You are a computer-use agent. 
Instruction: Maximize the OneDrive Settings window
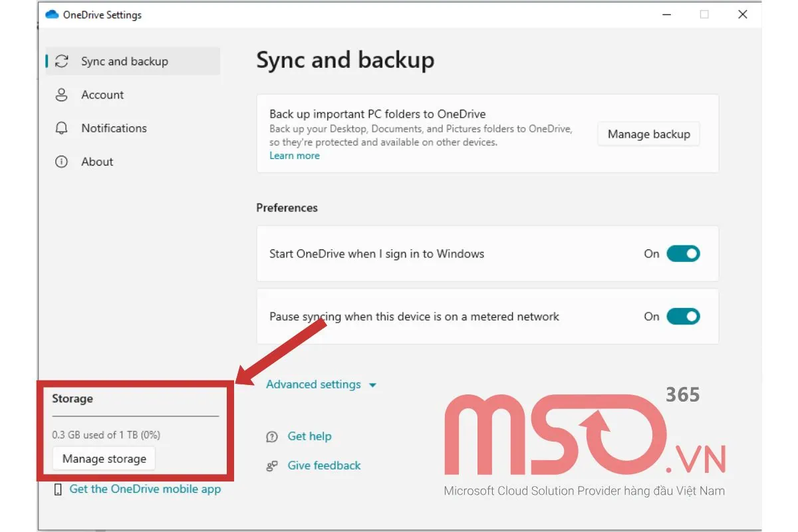tap(704, 15)
